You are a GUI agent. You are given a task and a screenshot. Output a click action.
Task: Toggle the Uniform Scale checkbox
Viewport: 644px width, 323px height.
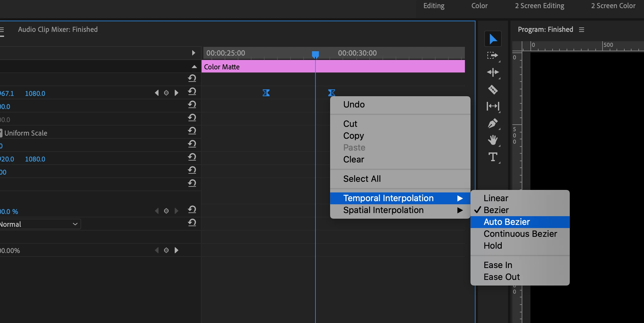1,133
